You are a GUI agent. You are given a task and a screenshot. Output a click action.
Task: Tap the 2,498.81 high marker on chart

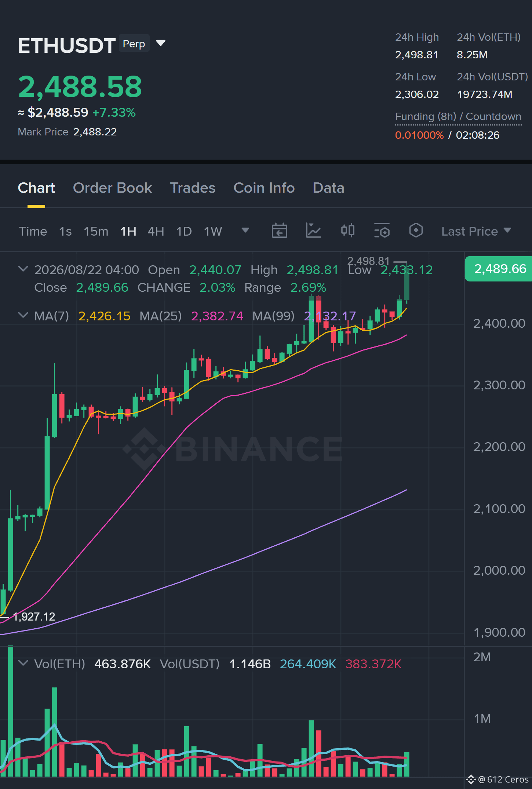point(368,261)
